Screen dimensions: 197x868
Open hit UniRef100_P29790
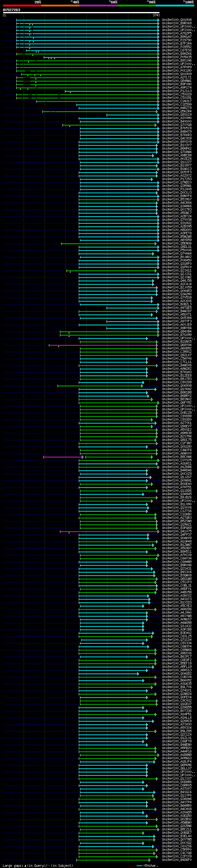(177, 40)
